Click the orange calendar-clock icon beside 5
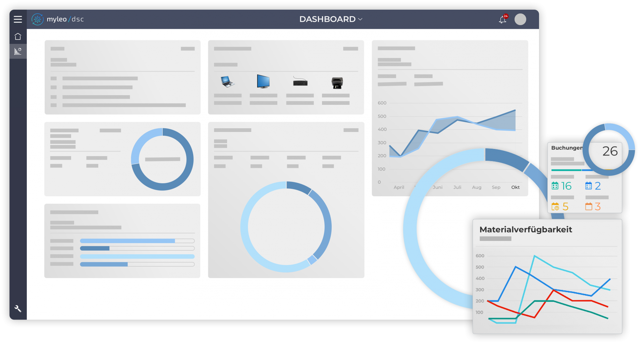The width and height of the screenshot is (644, 342). click(555, 207)
